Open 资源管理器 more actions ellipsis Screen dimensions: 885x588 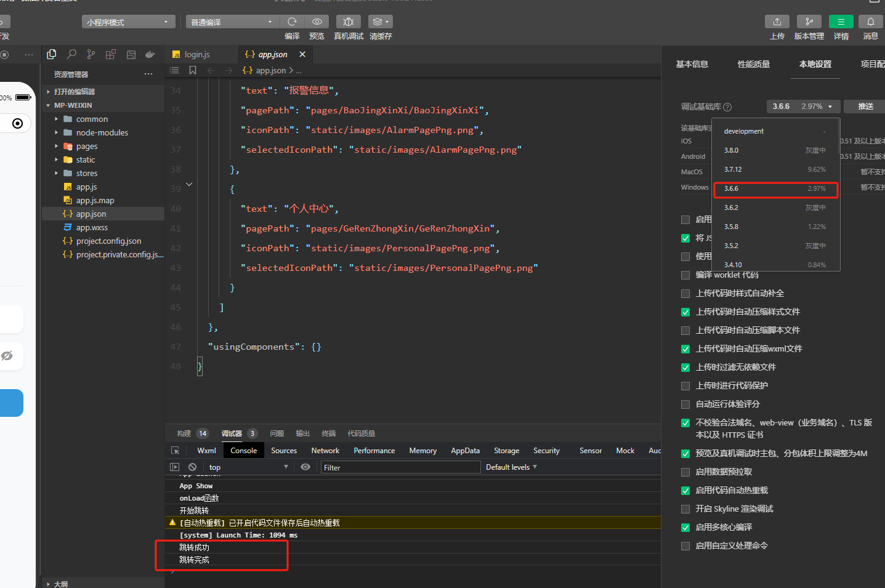tap(148, 74)
